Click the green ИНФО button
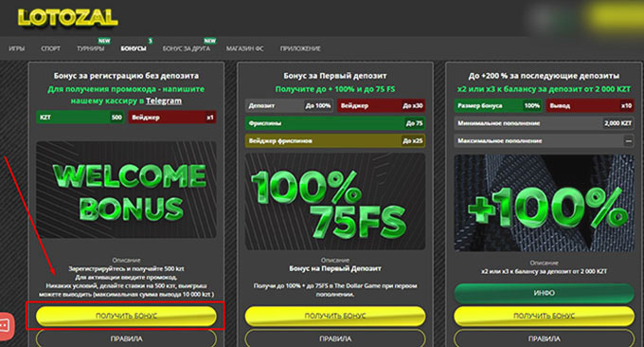This screenshot has width=644, height=347. 544,293
